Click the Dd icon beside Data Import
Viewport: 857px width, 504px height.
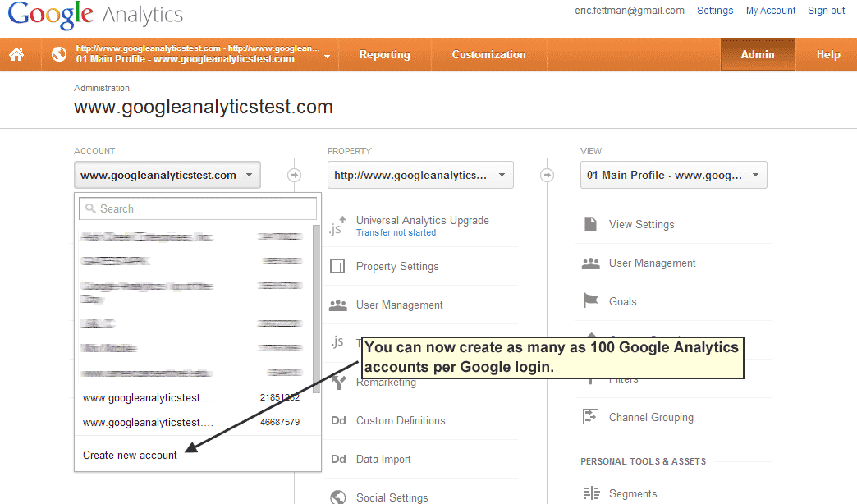(x=338, y=459)
